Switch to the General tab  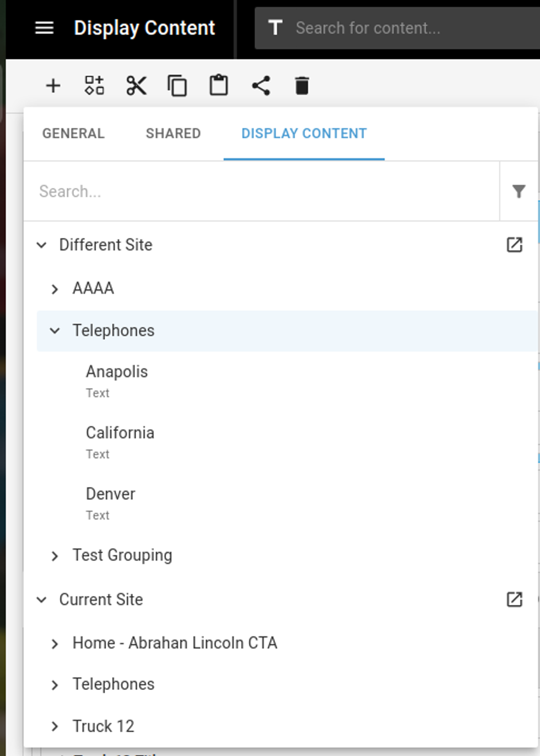[x=73, y=133]
